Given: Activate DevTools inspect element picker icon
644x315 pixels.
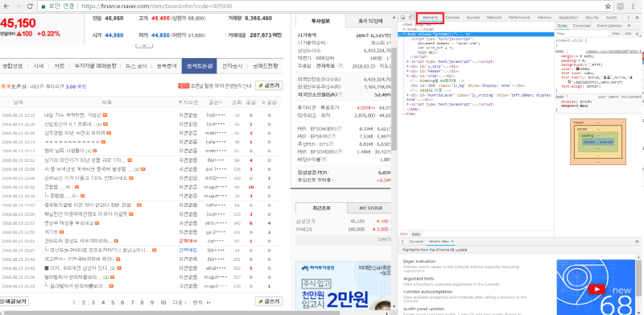Looking at the screenshot, I should point(403,18).
